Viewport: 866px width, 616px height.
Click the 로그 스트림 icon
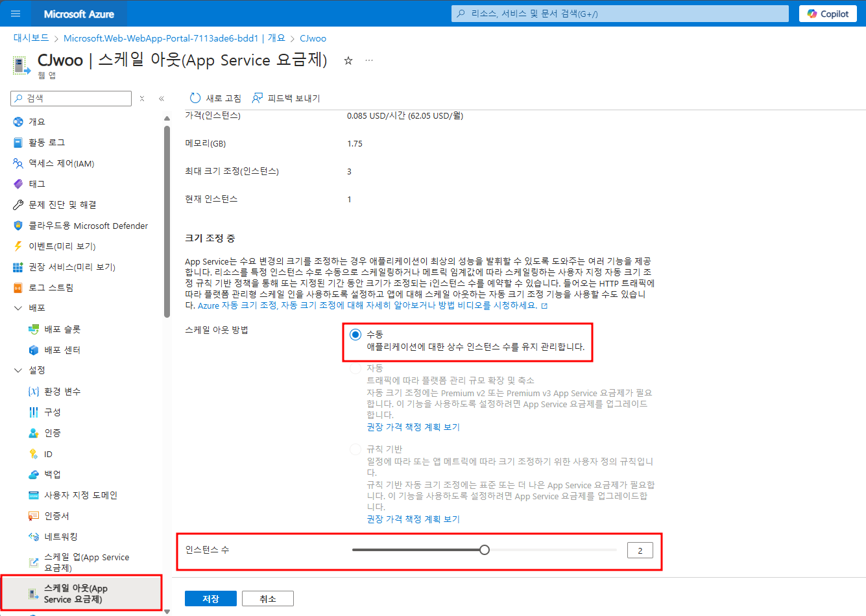(x=18, y=288)
